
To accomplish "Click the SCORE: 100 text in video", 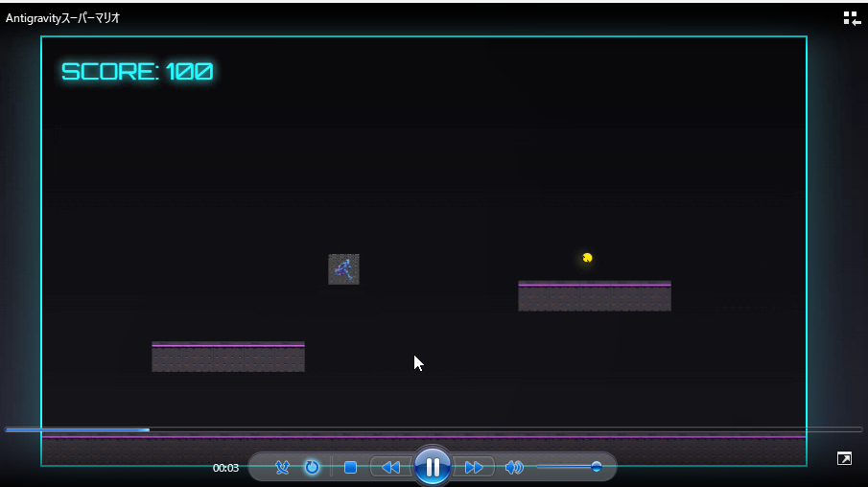I will click(x=137, y=72).
